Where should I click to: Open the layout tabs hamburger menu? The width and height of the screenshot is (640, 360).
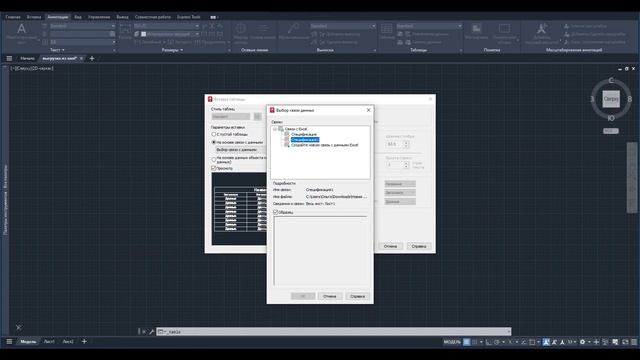(9, 342)
